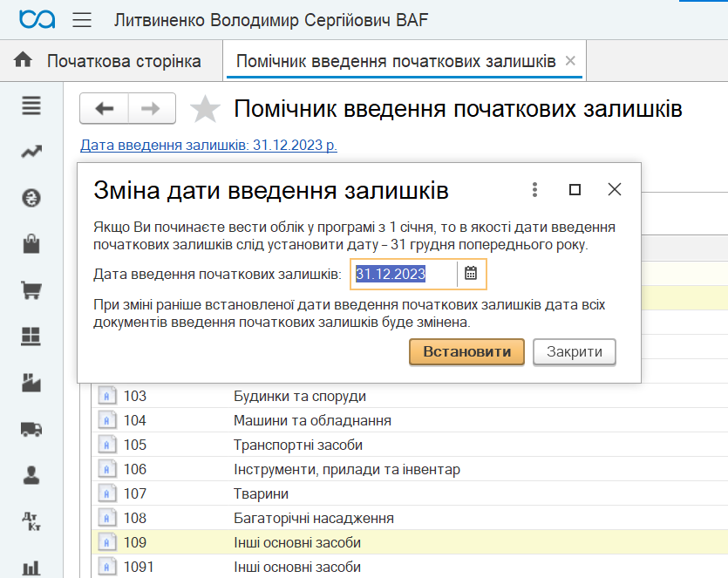
Task: Go back with the left arrow button
Action: [104, 109]
